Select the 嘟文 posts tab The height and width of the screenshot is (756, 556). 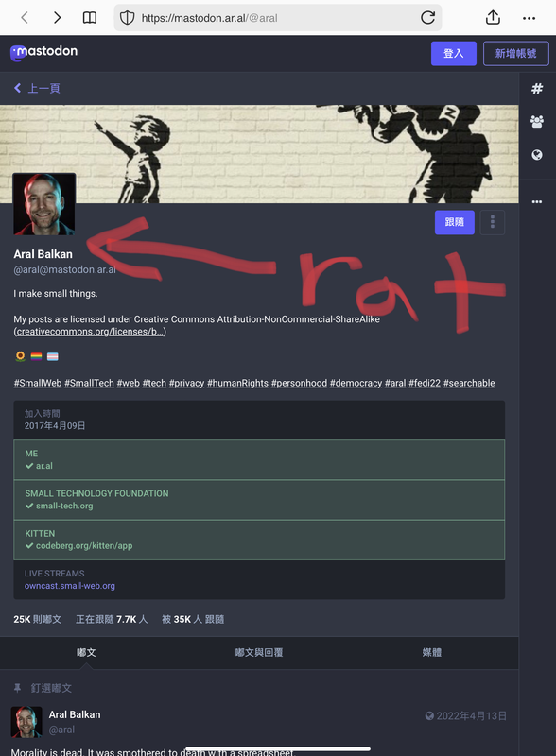(x=86, y=653)
